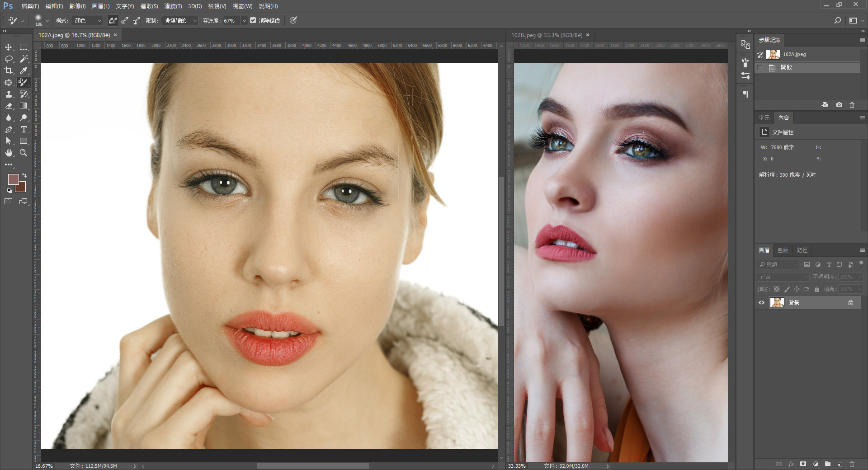Select the Rectangular Marquee tool
Viewport: 868px width, 470px height.
pyautogui.click(x=24, y=47)
